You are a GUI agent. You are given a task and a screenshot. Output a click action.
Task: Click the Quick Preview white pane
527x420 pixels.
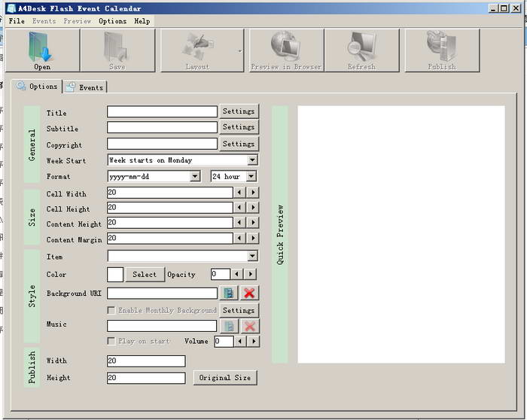[401, 234]
